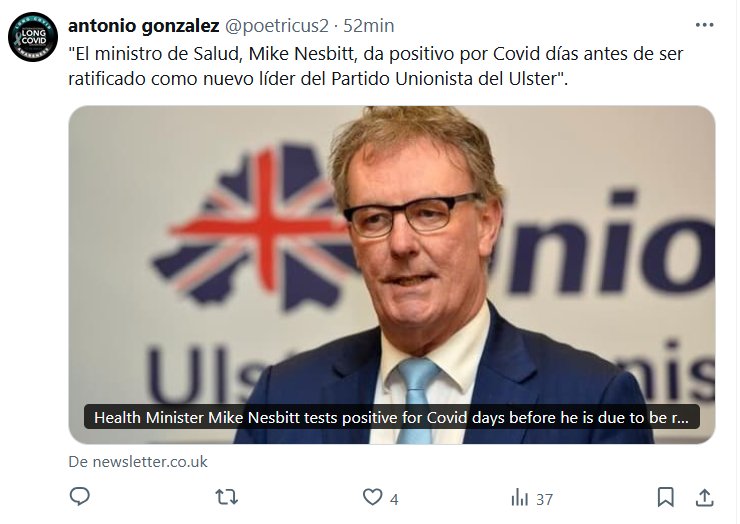740x524 pixels.
Task: Open the Mike Nesbitt article card image
Action: pyautogui.click(x=392, y=275)
